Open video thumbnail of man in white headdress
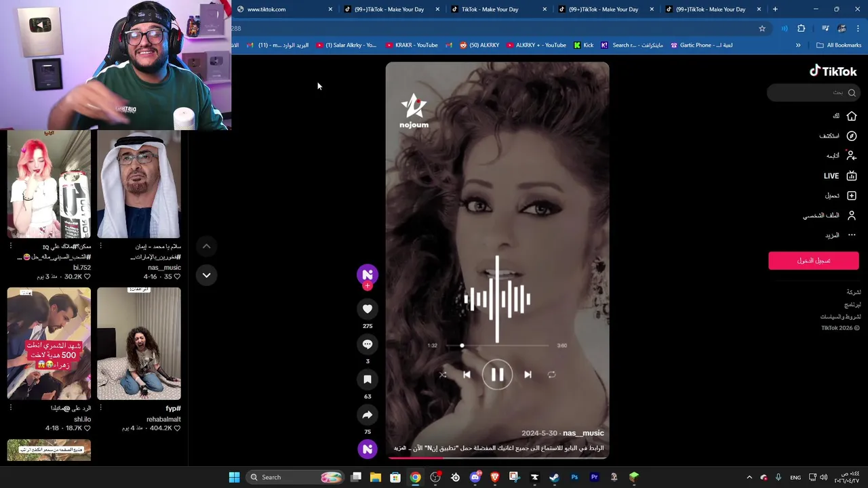Screen dimensions: 868x488 click(x=139, y=184)
